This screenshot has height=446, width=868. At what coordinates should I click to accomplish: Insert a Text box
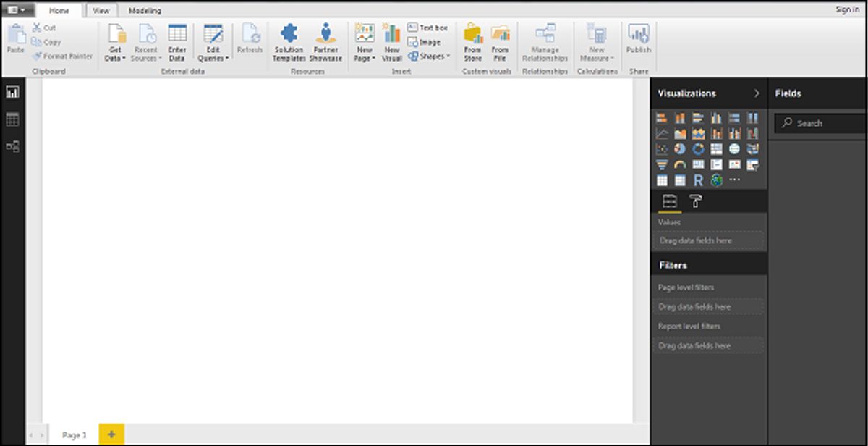(x=427, y=28)
